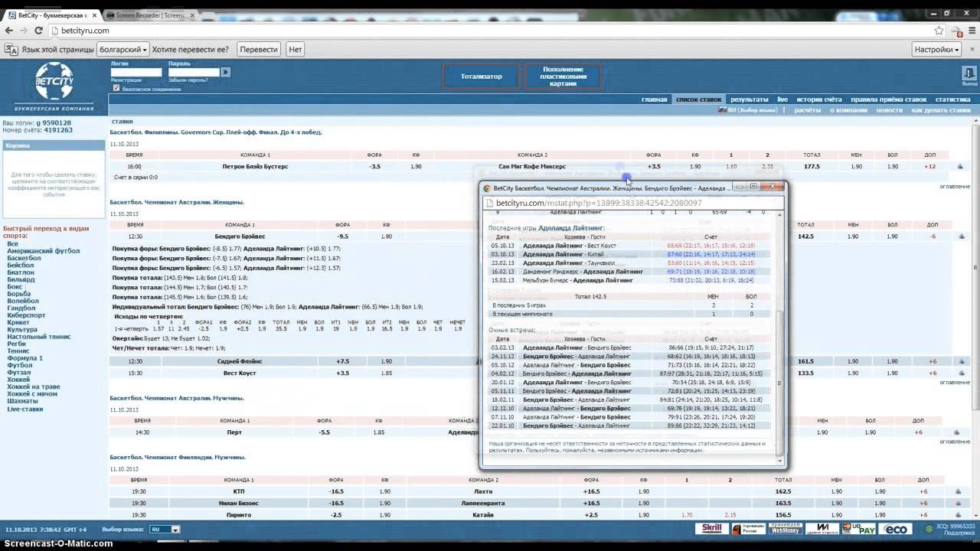Click eco payment logo

pos(895,529)
